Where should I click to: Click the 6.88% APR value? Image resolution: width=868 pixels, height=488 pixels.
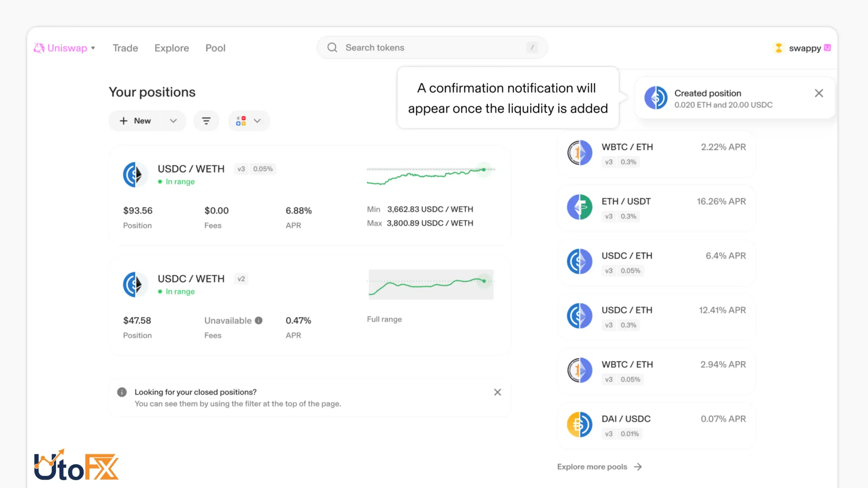298,211
